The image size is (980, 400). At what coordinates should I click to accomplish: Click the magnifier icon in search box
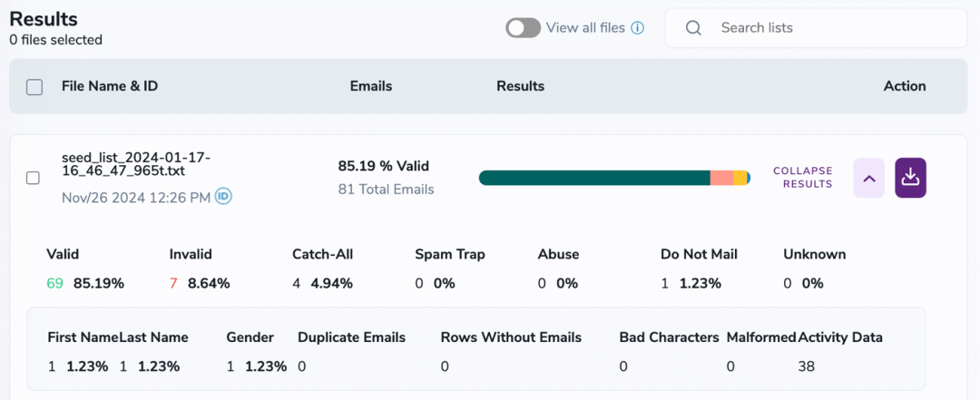[x=693, y=28]
